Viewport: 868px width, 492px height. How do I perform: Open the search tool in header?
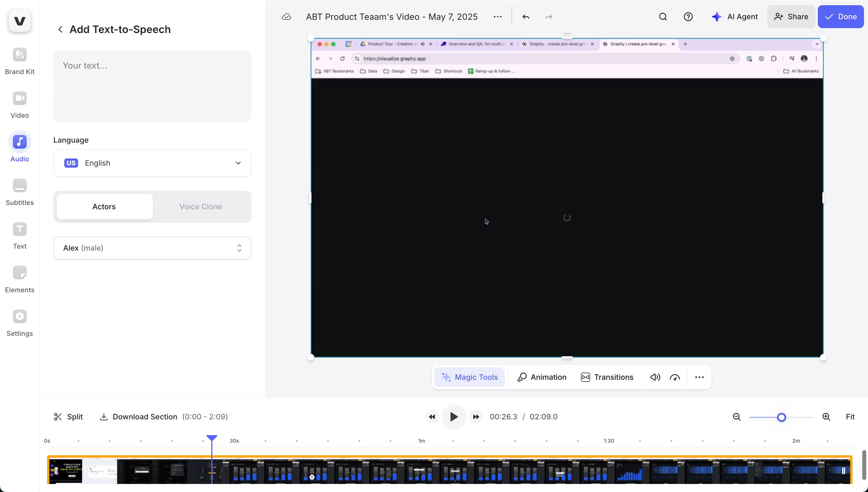coord(663,17)
